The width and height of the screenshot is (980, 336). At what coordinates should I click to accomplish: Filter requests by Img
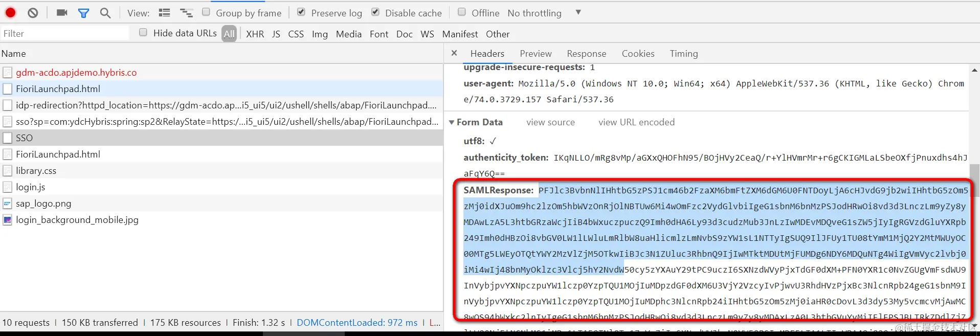320,34
